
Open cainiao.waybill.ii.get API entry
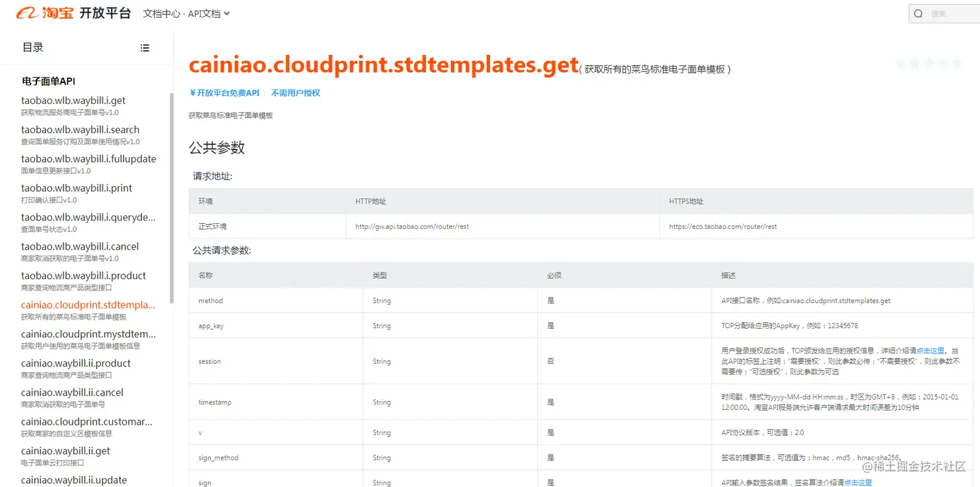65,451
